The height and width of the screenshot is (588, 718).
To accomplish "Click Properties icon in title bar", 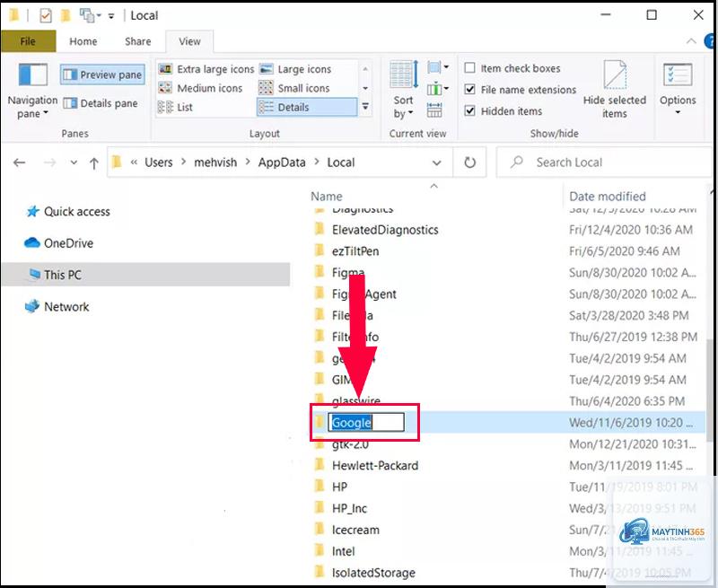I will tap(46, 15).
